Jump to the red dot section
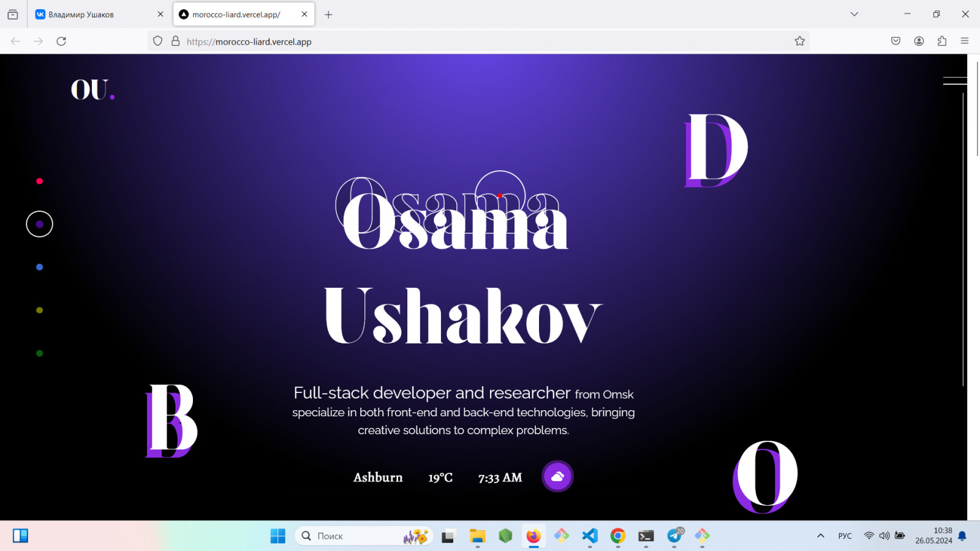Screen dimensions: 980x551 coord(40,181)
